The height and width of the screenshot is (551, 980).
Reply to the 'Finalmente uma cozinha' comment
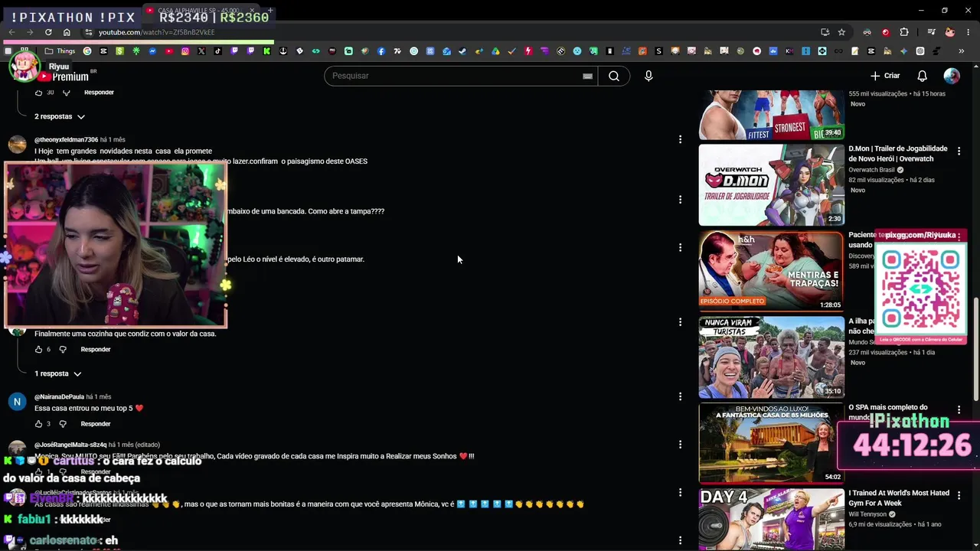click(x=96, y=350)
